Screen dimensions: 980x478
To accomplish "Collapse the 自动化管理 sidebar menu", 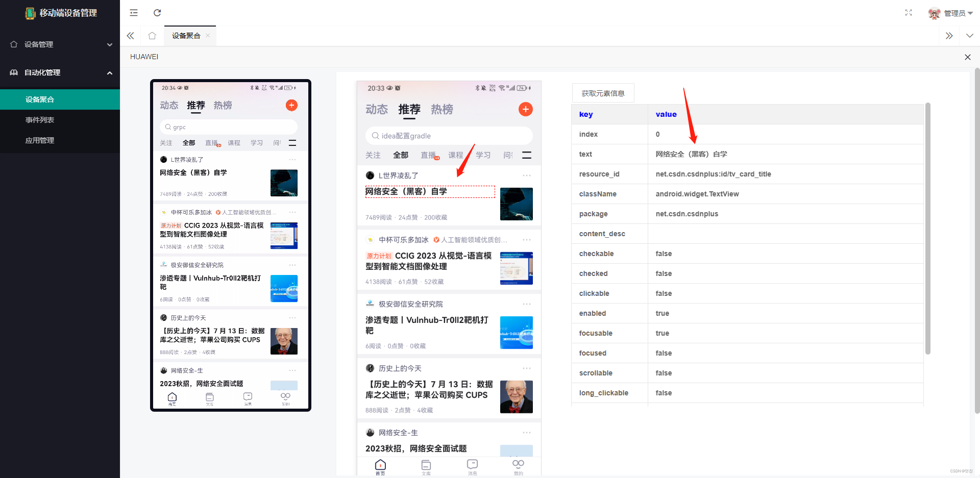I will pyautogui.click(x=60, y=72).
